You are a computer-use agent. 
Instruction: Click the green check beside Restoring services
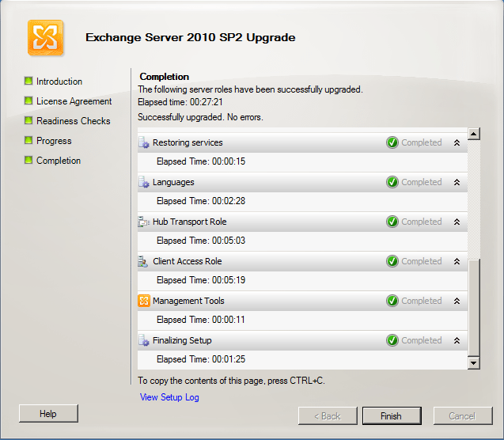(392, 142)
